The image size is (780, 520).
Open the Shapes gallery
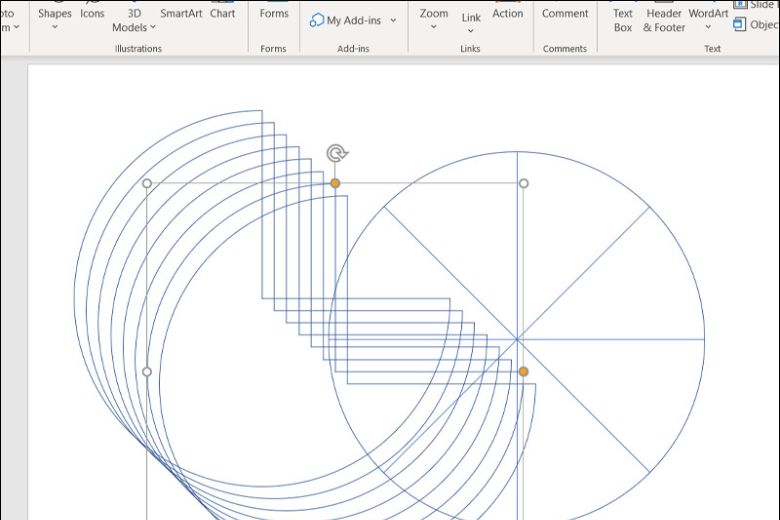pos(55,19)
